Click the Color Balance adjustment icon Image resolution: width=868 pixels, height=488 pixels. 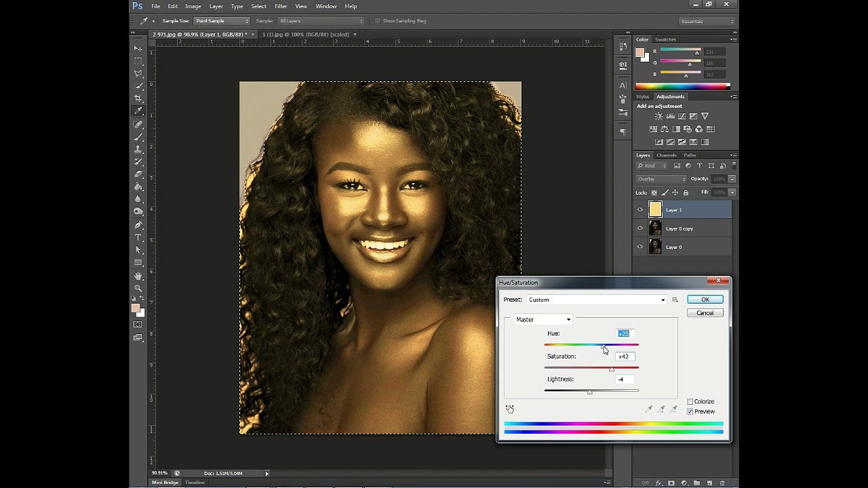665,129
